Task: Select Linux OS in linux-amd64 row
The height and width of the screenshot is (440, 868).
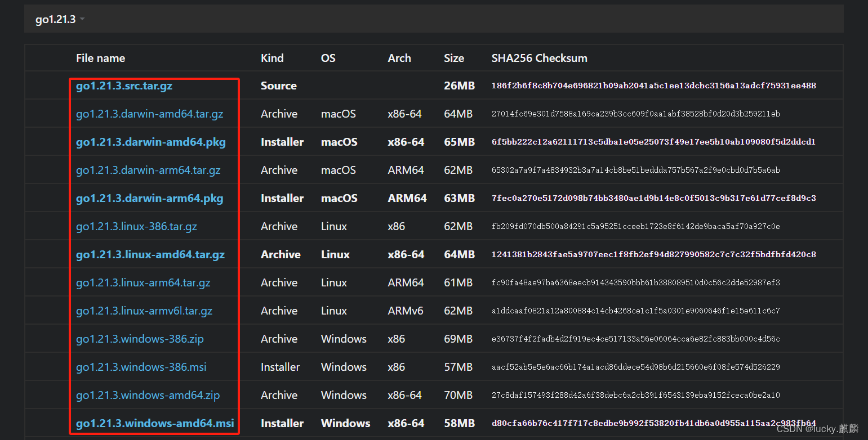Action: tap(336, 255)
